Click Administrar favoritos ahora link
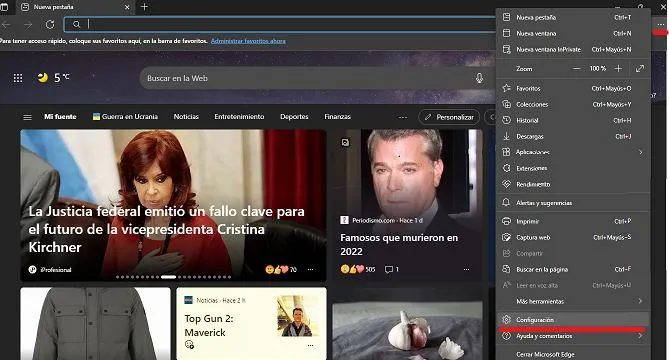The image size is (669, 360). tap(248, 41)
